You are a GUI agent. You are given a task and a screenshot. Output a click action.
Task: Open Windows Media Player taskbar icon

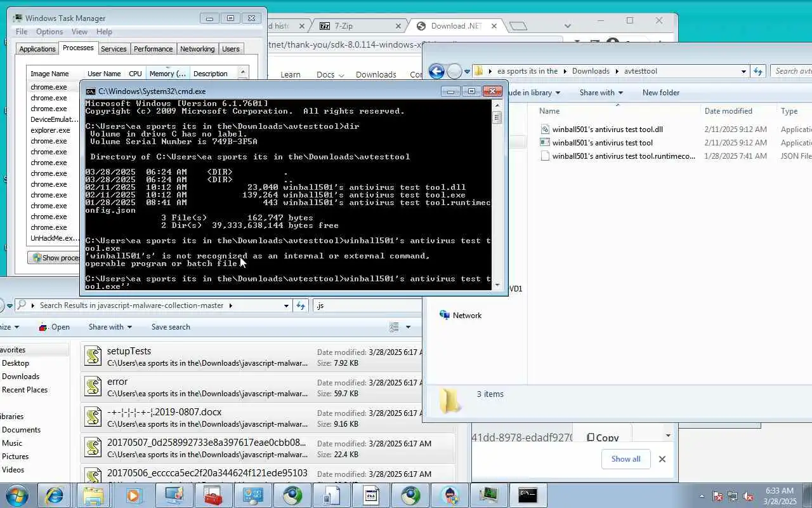[134, 495]
